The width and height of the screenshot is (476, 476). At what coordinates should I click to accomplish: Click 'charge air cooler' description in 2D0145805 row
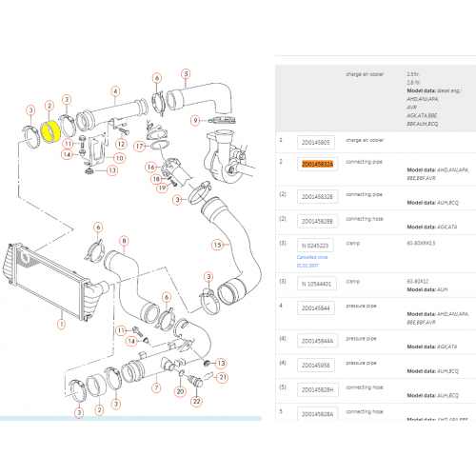pyautogui.click(x=365, y=140)
